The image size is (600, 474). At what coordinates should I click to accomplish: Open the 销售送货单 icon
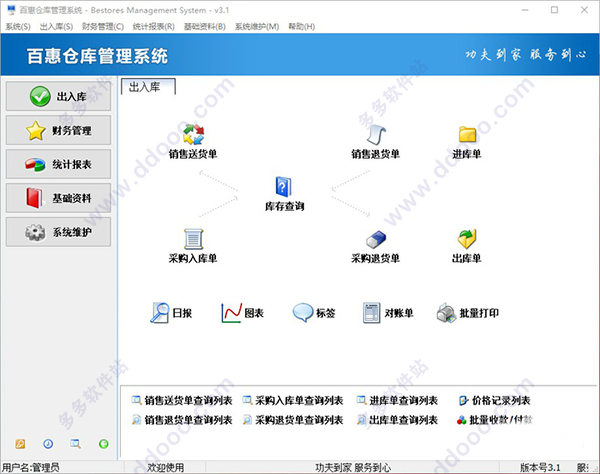pos(193,134)
